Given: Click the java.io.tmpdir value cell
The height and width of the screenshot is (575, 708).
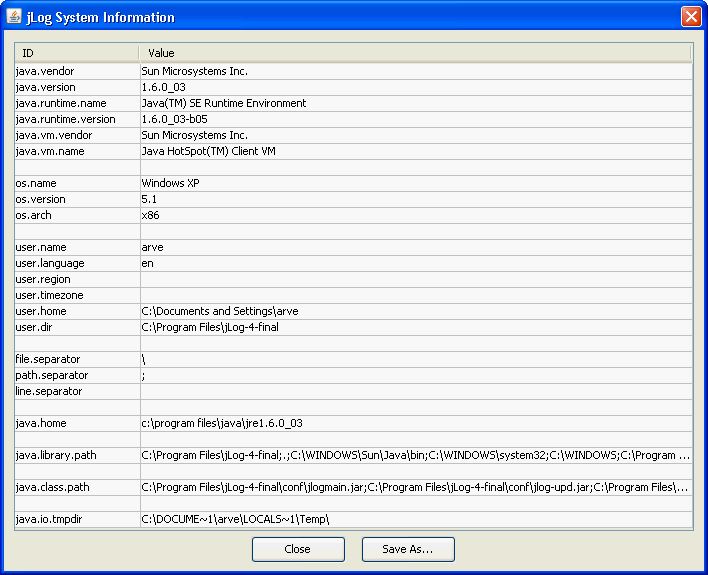Looking at the screenshot, I should 235,519.
